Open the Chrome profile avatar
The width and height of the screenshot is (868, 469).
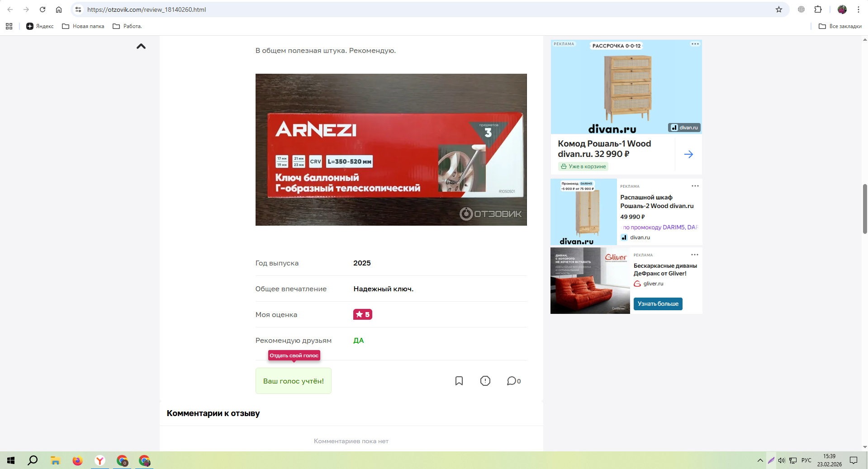click(x=842, y=9)
